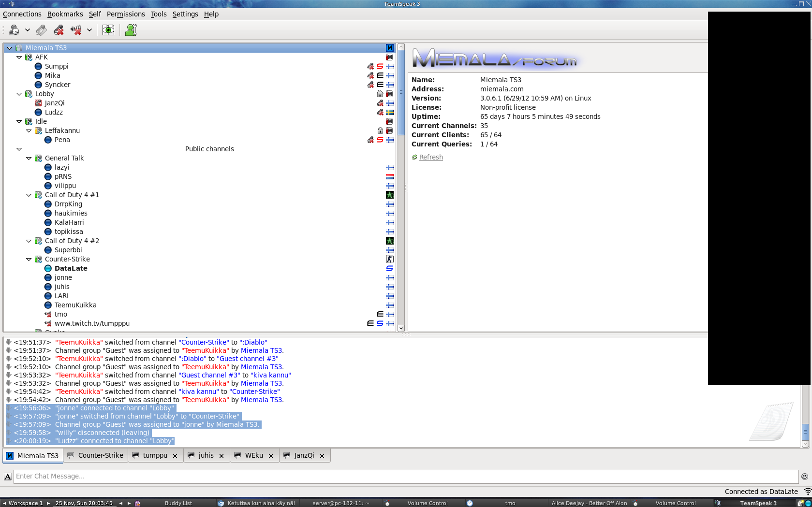812x507 pixels.
Task: Collapse the Lobby channel
Action: click(x=19, y=94)
